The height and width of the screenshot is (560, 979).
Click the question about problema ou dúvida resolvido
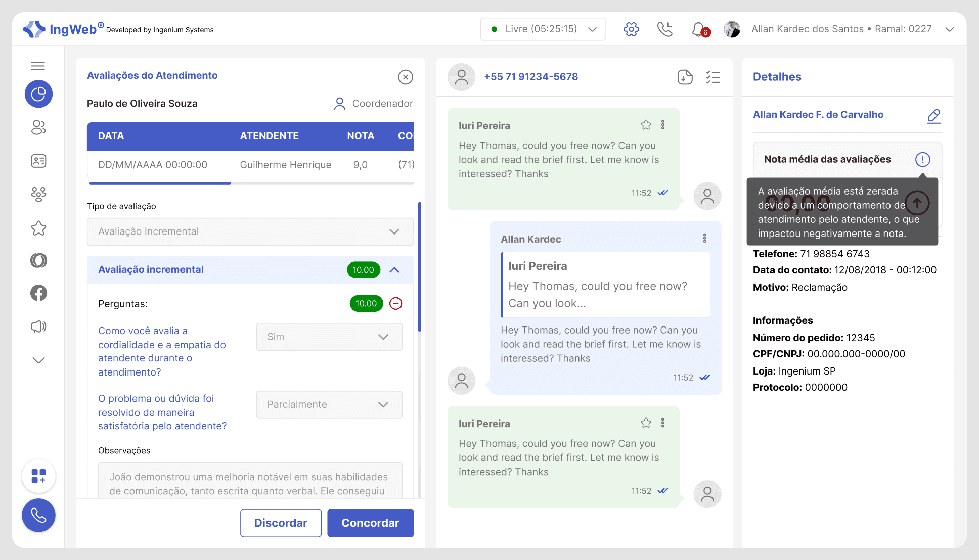pyautogui.click(x=162, y=412)
